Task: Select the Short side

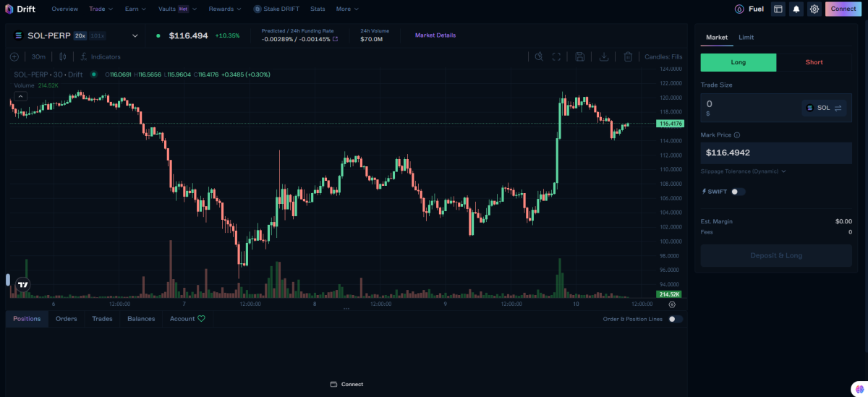Action: coord(814,62)
